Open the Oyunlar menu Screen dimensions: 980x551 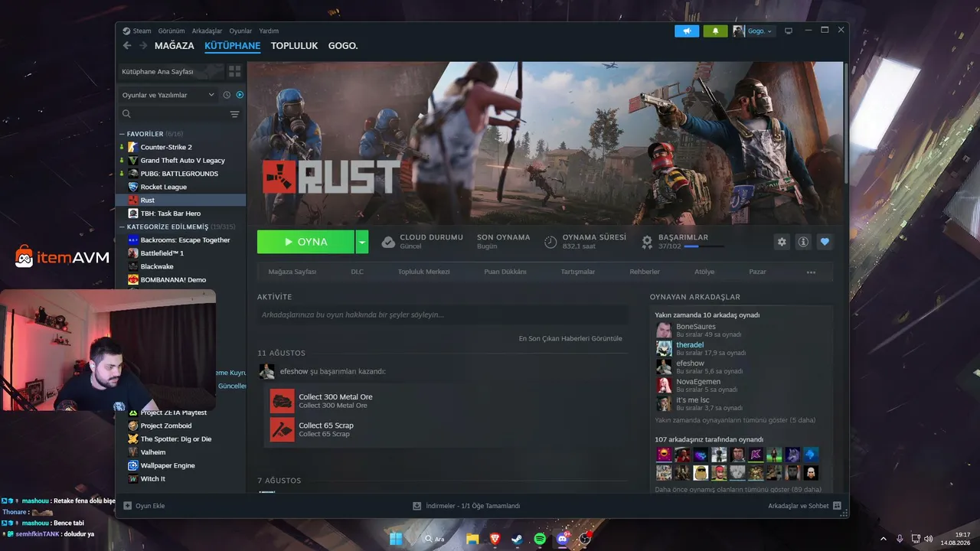[x=240, y=31]
